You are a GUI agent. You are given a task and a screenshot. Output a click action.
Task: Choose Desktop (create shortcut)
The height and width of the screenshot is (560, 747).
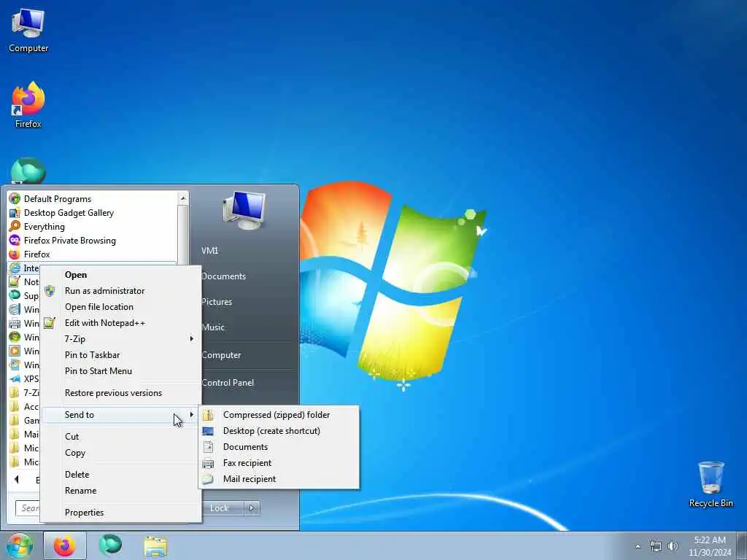[279, 431]
